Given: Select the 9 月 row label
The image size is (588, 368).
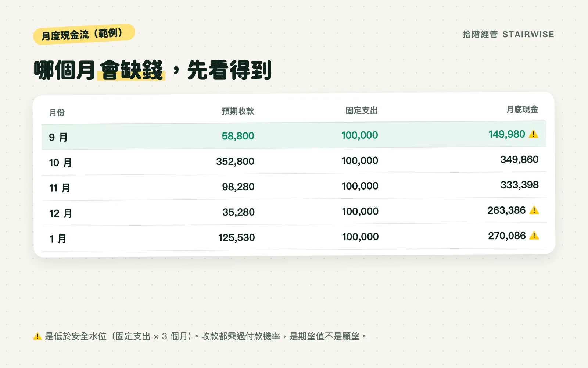Looking at the screenshot, I should (x=58, y=137).
